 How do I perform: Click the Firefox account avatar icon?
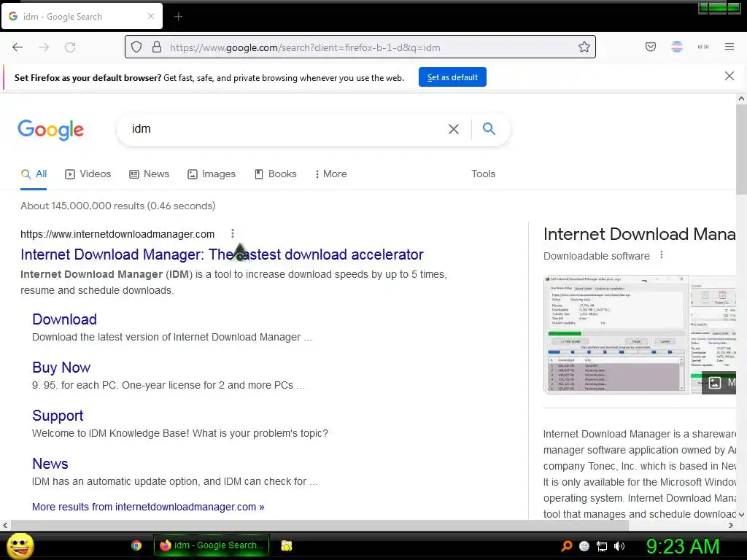pos(677,47)
